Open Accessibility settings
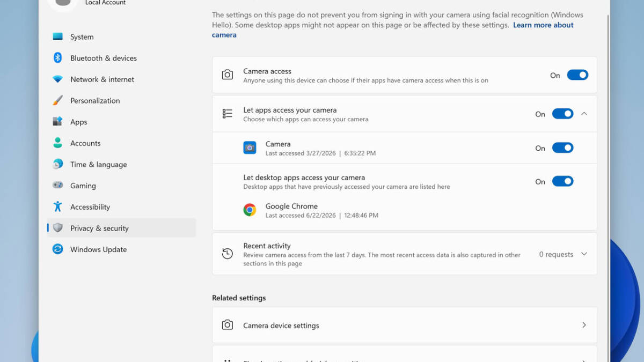The width and height of the screenshot is (644, 362). [x=121, y=207]
